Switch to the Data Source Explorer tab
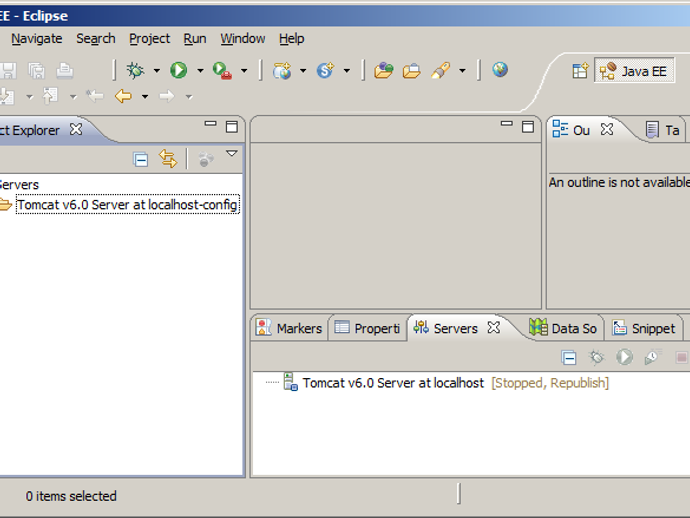Viewport: 690px width, 518px height. (x=563, y=328)
